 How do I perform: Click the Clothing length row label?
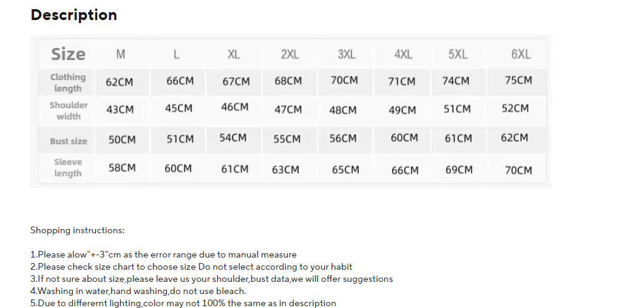pos(68,83)
